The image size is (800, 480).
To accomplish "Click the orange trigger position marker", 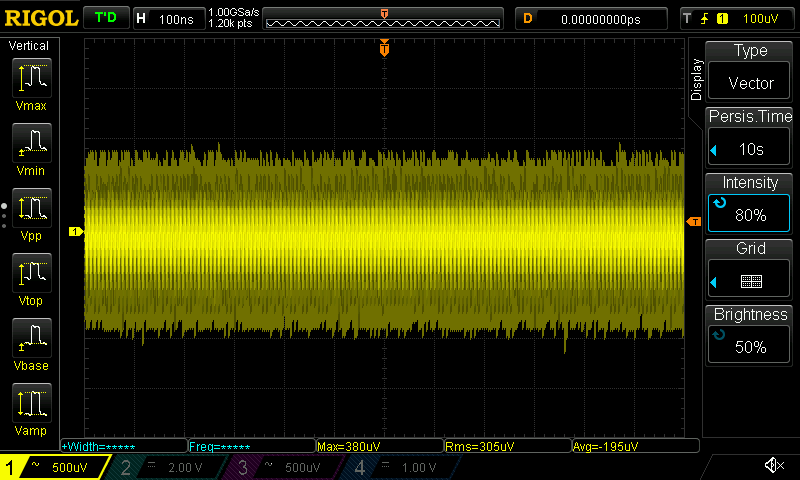I will click(384, 48).
